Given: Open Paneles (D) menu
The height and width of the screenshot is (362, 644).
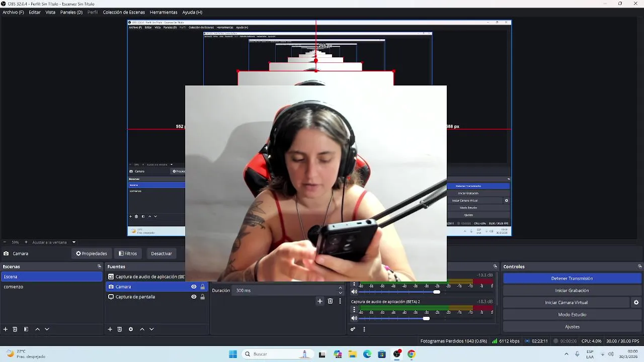Looking at the screenshot, I should point(71,12).
